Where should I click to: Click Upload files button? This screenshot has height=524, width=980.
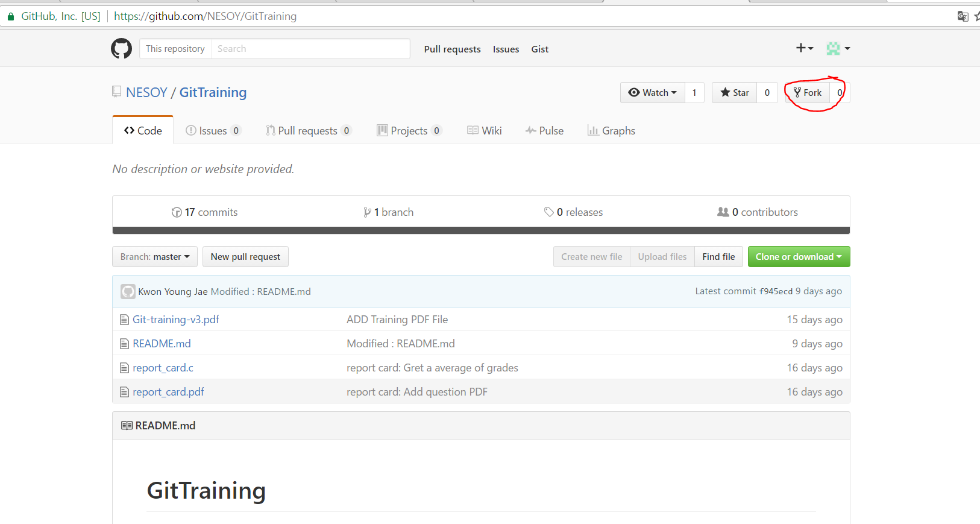(x=662, y=257)
